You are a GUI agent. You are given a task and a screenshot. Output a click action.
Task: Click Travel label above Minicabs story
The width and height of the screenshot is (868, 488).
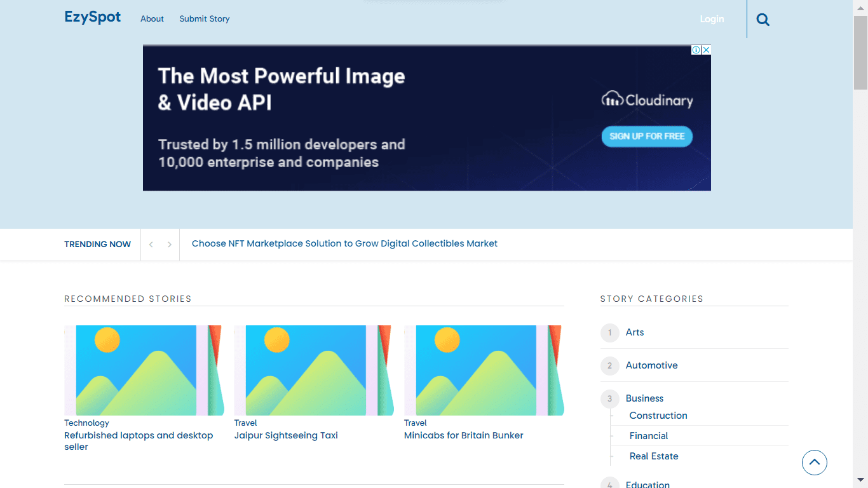tap(416, 423)
